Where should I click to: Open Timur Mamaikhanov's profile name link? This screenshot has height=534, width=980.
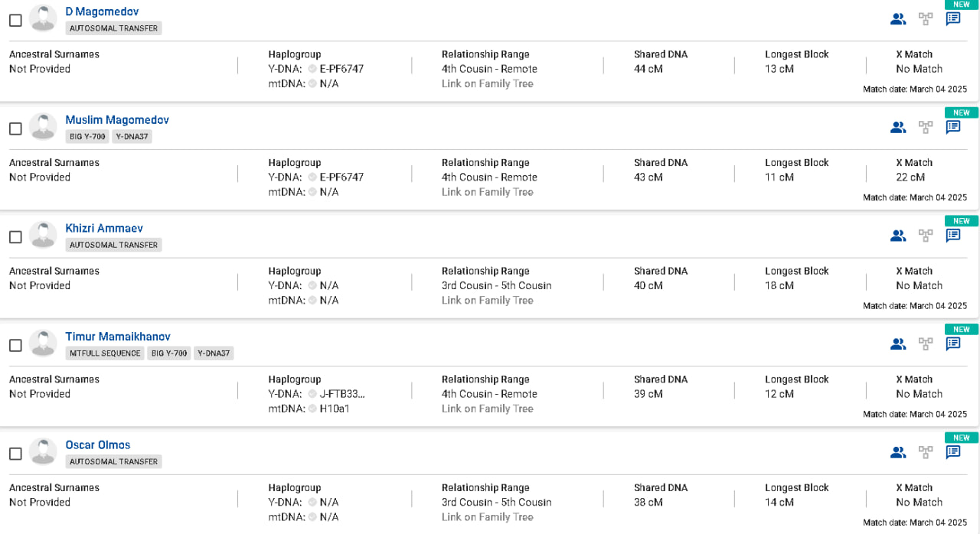coord(118,337)
